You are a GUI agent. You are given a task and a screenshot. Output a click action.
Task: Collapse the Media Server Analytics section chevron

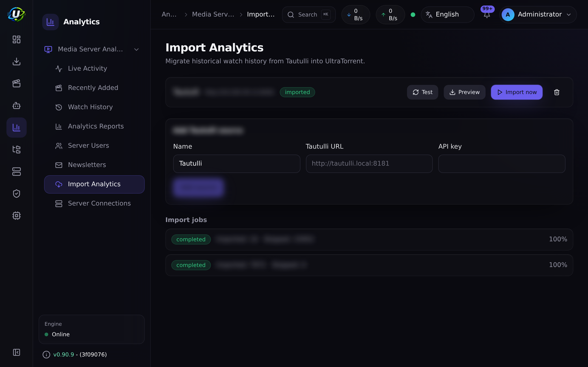[x=136, y=49]
